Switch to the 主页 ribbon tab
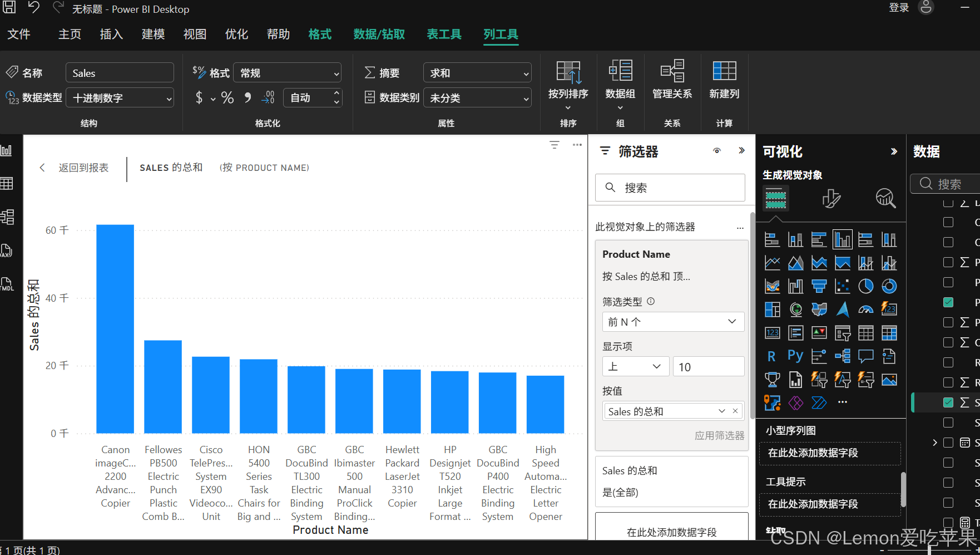This screenshot has width=980, height=555. coord(70,34)
